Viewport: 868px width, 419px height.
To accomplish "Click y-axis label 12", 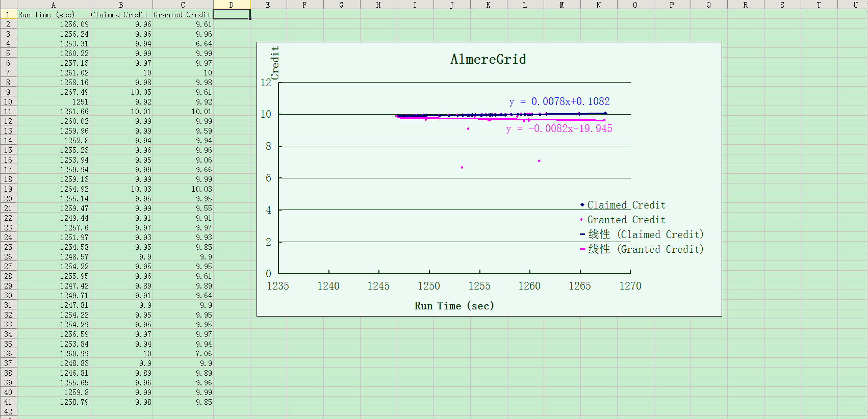I will click(266, 83).
